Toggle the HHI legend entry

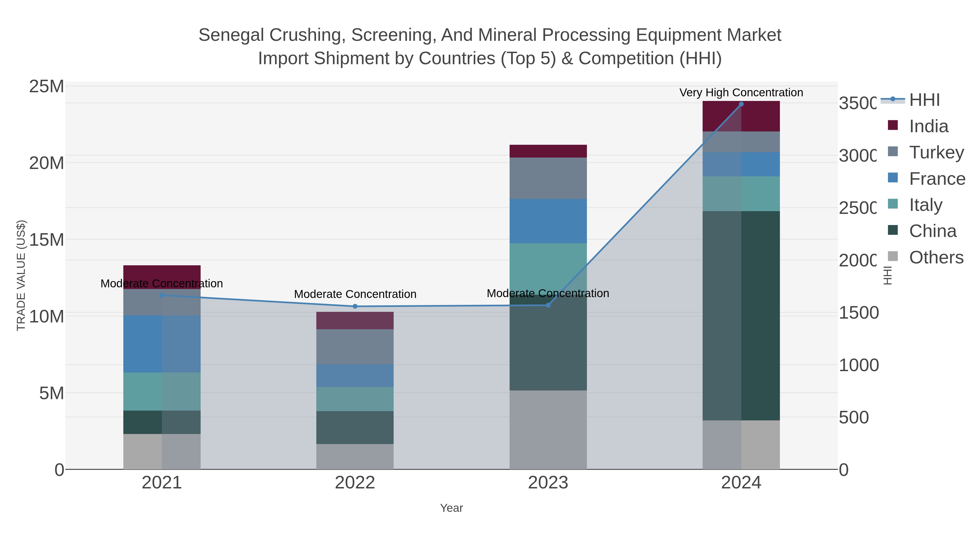[x=910, y=100]
